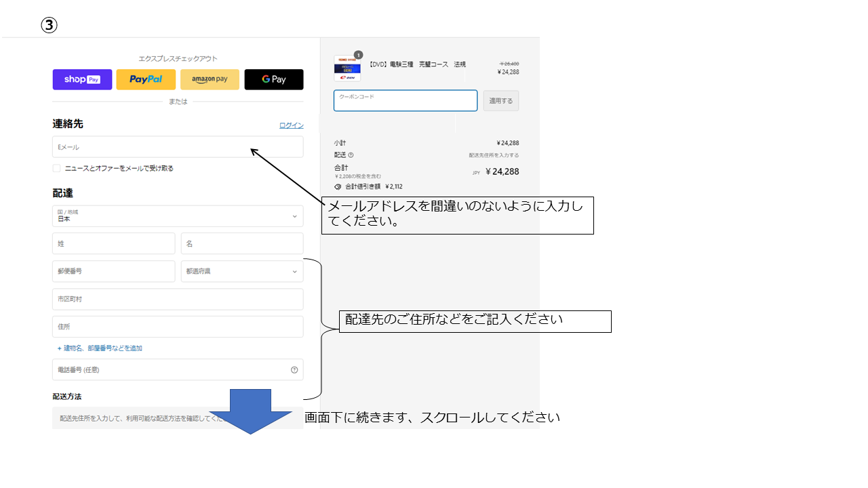This screenshot has height=488, width=868.
Task: Click the ログイン link
Action: 291,125
